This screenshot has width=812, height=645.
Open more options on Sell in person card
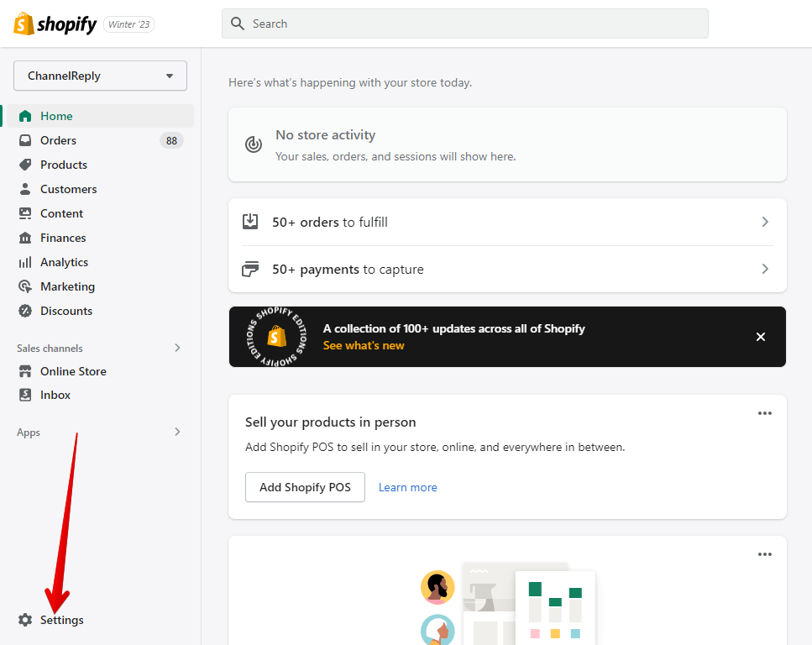point(765,413)
